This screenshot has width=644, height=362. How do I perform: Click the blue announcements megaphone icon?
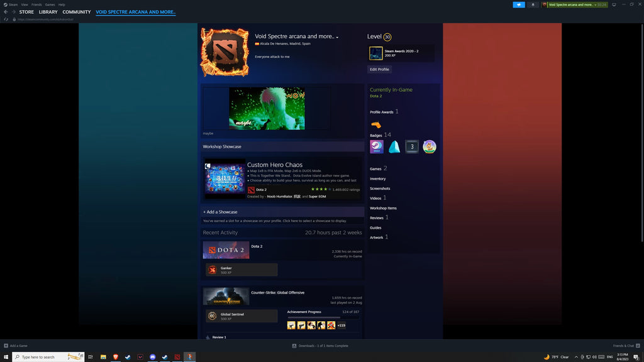point(519,4)
